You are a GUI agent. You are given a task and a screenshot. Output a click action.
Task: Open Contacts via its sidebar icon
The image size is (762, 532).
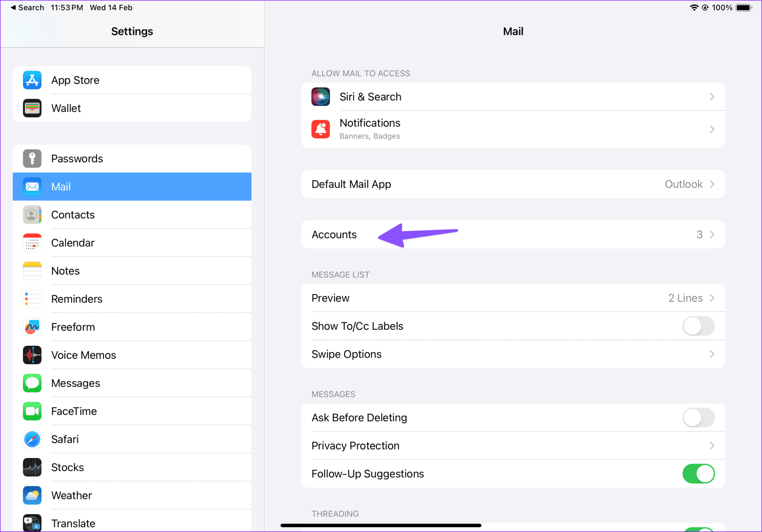(32, 215)
